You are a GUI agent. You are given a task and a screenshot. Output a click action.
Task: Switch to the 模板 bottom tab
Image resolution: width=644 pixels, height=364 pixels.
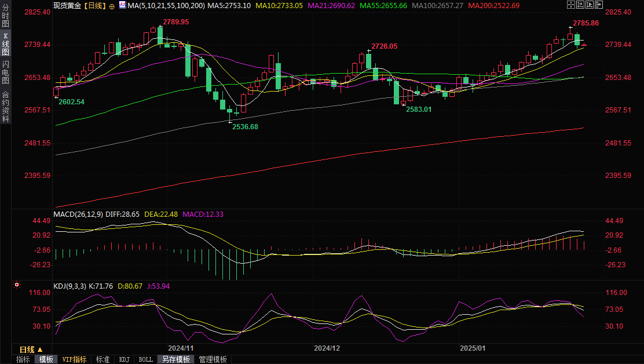(46, 359)
